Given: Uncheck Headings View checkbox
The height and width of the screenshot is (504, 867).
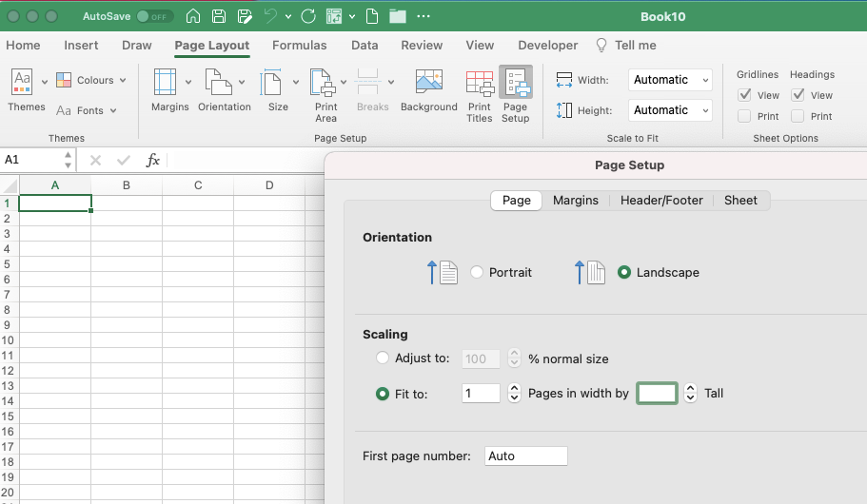Looking at the screenshot, I should click(x=798, y=95).
